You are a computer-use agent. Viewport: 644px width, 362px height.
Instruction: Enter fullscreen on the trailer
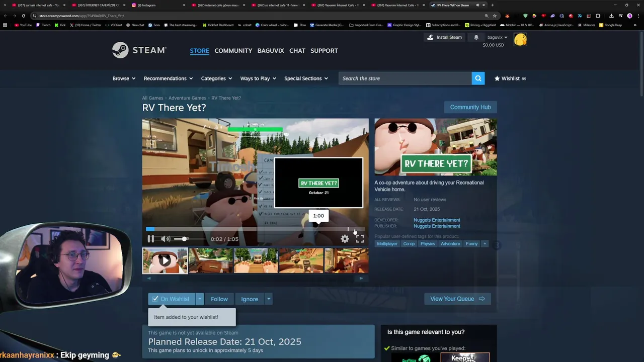coord(360,239)
